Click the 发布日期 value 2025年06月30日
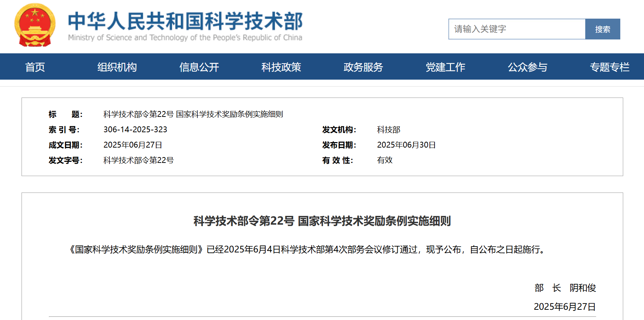The image size is (644, 320). pyautogui.click(x=406, y=145)
